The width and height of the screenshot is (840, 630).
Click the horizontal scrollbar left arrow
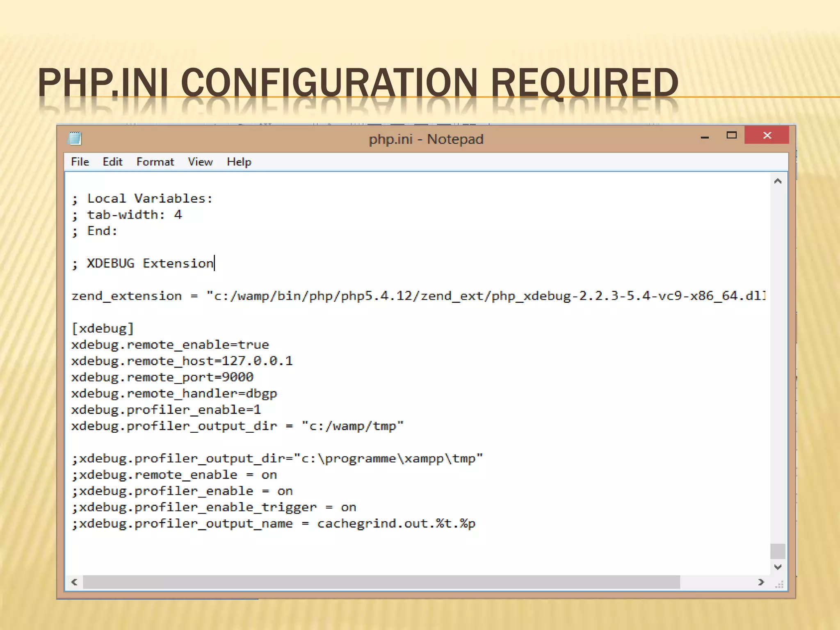[74, 582]
